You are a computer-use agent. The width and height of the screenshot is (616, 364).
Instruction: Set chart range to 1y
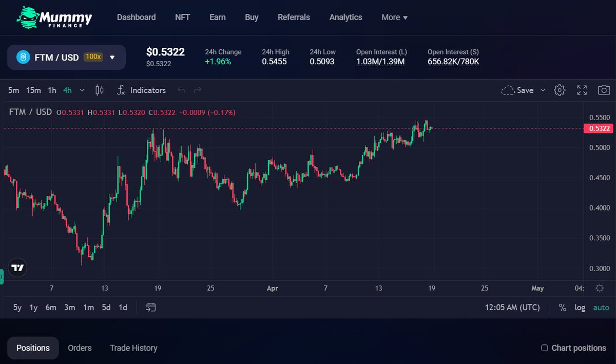pyautogui.click(x=33, y=308)
